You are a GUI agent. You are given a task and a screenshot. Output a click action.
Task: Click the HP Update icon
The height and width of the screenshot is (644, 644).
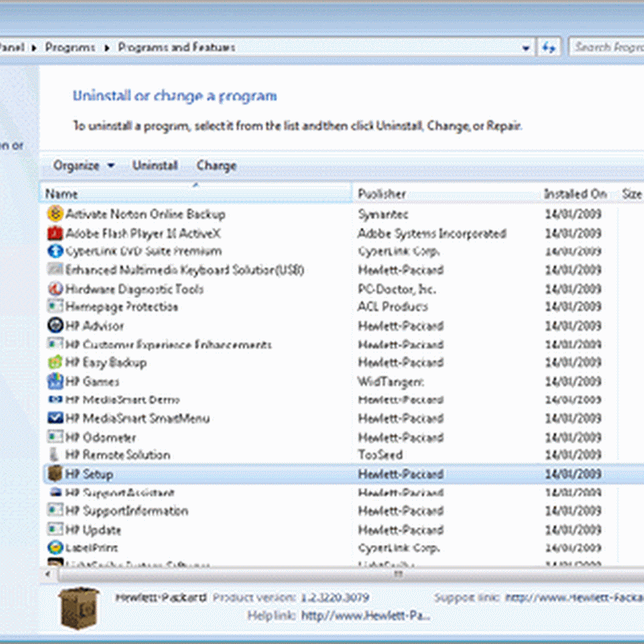[55, 529]
